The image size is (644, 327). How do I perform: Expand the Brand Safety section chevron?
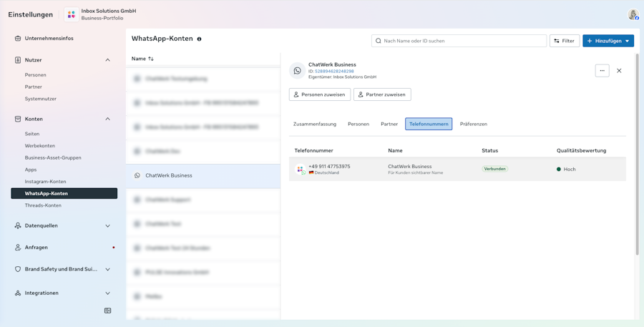(x=107, y=270)
